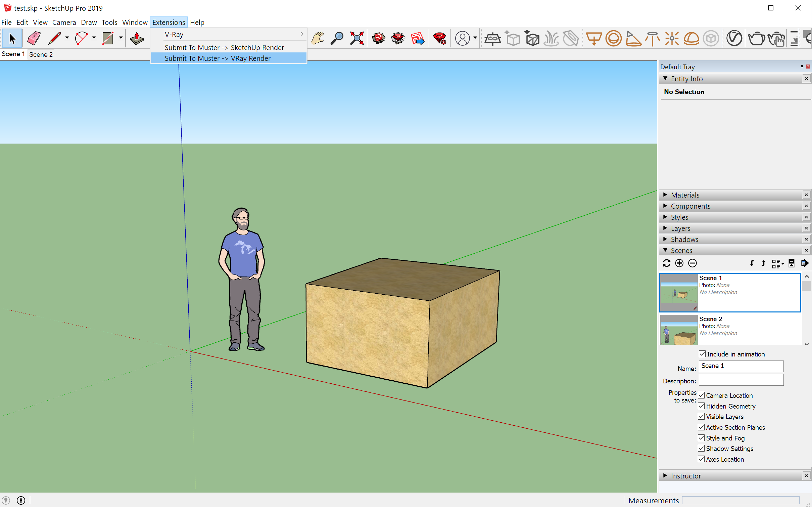Viewport: 812px width, 507px height.
Task: Select the Zoom magnifier tool
Action: [x=337, y=38]
